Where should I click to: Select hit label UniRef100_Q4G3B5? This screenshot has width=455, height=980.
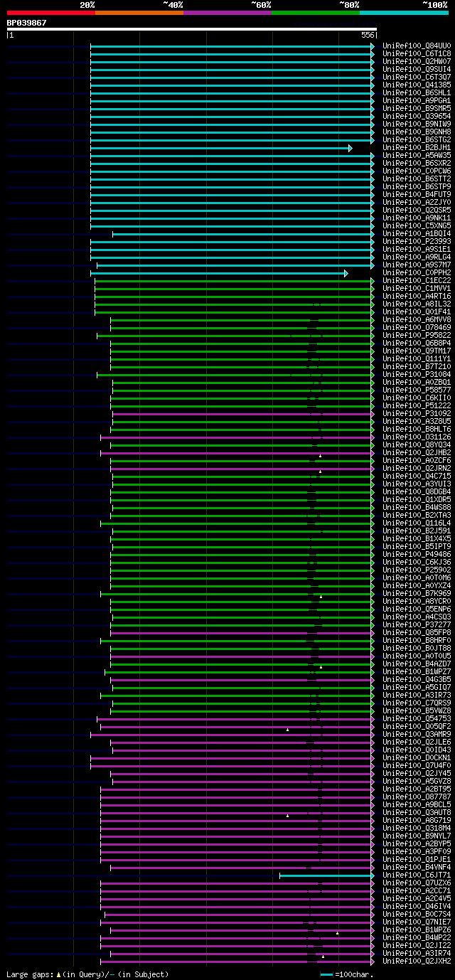pyautogui.click(x=417, y=679)
